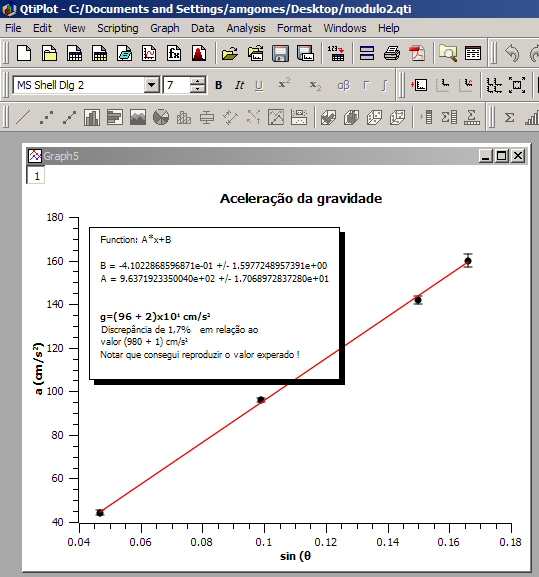Click the 'sin (θ' x-axis label
The height and width of the screenshot is (577, 539).
point(295,556)
